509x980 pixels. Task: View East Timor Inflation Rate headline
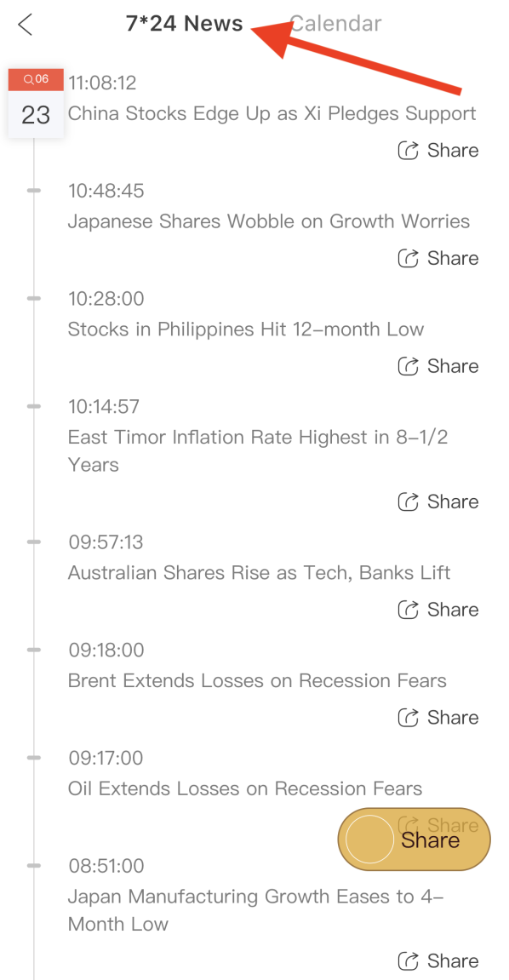tap(257, 450)
